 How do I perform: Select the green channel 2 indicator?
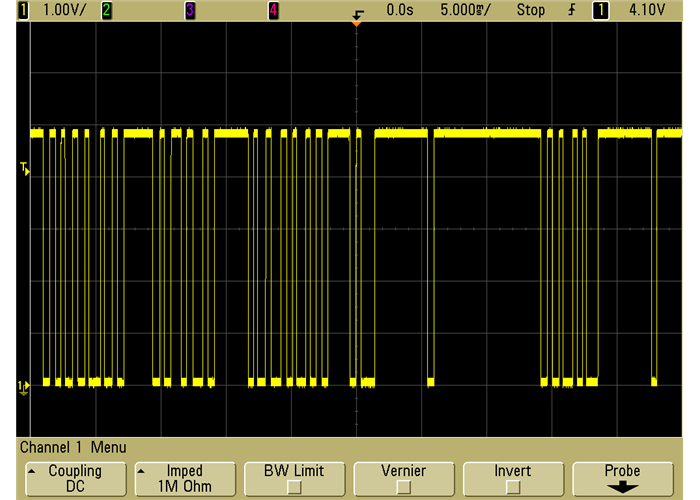click(x=106, y=10)
